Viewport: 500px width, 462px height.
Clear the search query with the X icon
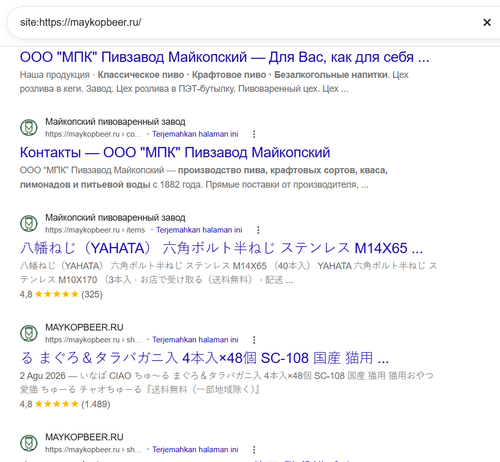point(487,22)
